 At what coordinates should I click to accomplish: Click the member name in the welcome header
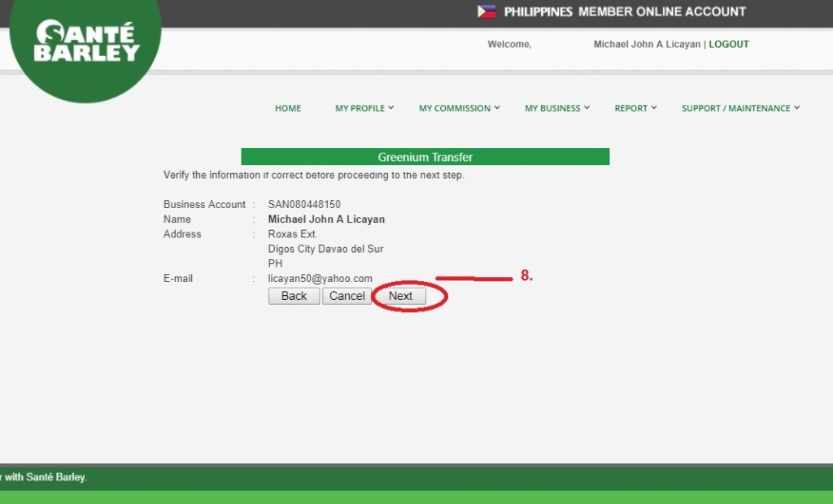[647, 45]
